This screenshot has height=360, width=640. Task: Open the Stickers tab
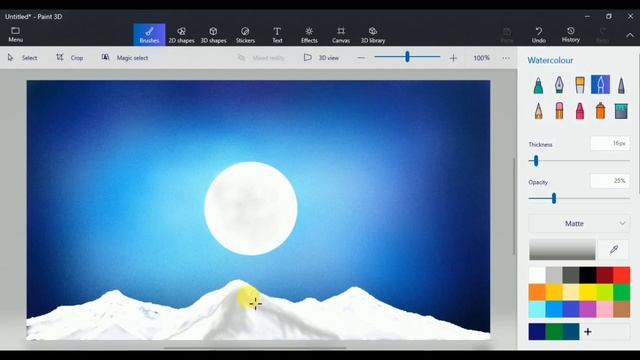[245, 35]
